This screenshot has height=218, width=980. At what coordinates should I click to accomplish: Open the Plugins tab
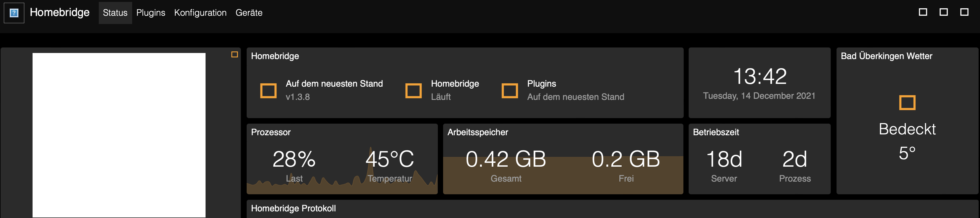click(151, 12)
